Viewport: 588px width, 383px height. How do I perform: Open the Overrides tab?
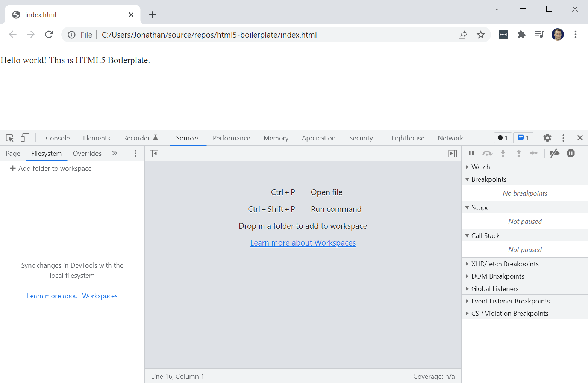click(87, 153)
